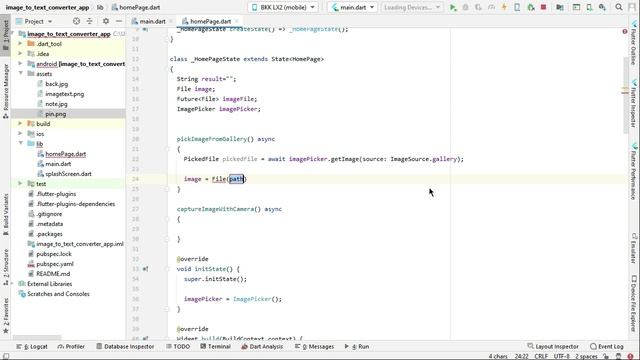640x360 pixels.
Task: Click the CRLF line separator status
Action: [x=541, y=356]
